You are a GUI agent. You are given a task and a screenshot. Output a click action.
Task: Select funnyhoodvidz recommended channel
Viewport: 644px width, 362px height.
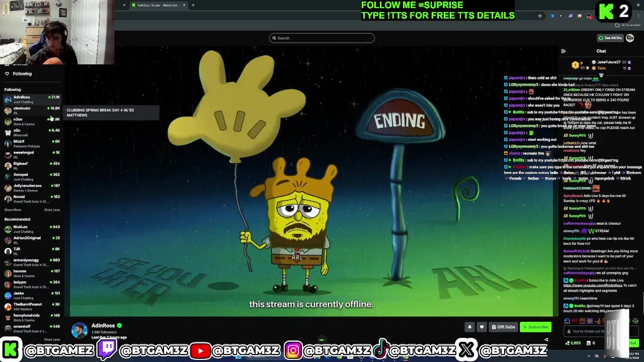32,317
